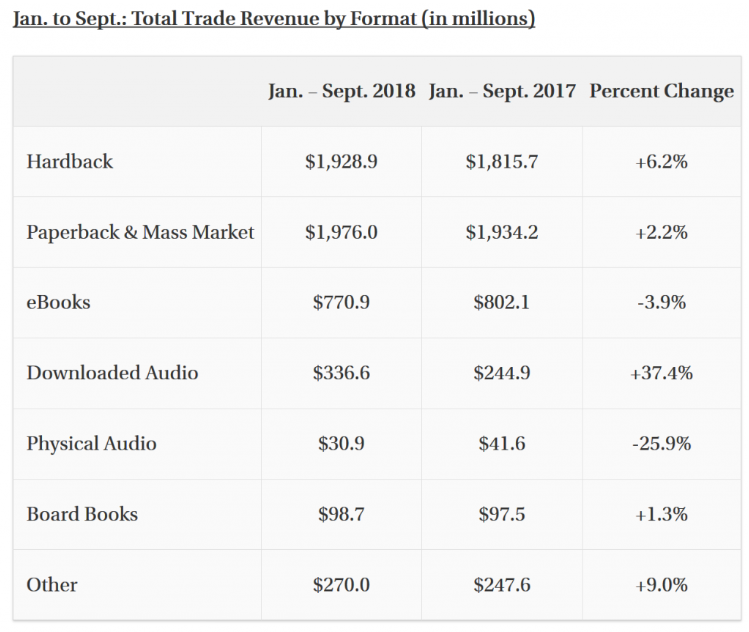Select the Board Books row label
749x632 pixels.
[x=82, y=514]
